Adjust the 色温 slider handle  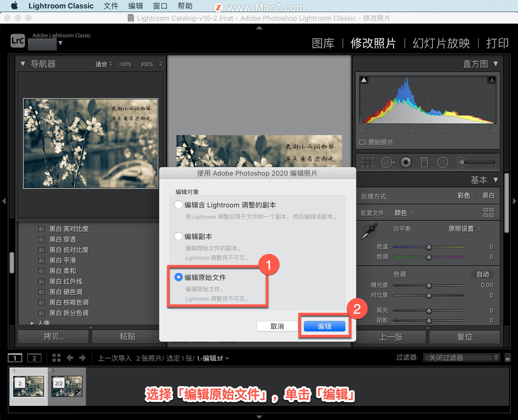pyautogui.click(x=429, y=247)
